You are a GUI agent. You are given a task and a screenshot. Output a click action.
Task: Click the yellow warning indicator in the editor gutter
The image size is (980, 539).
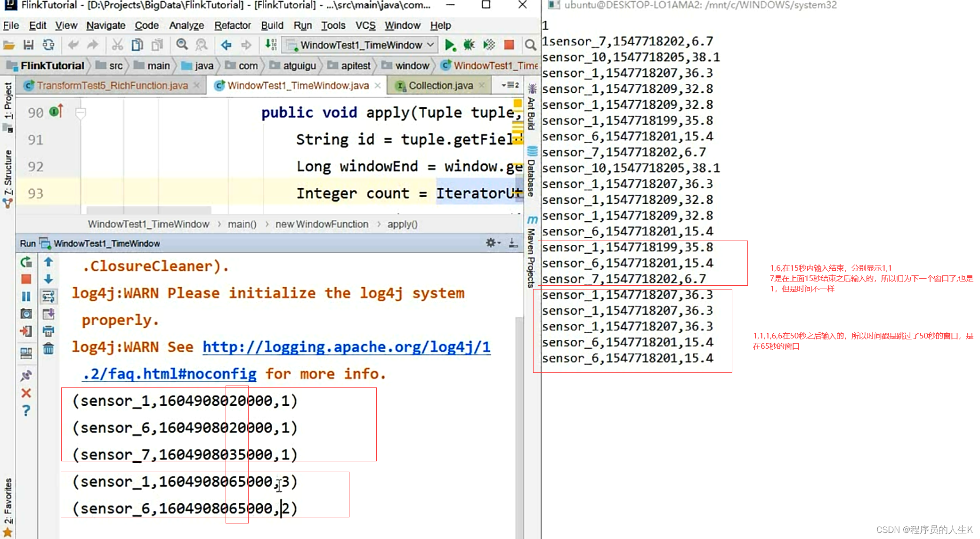click(x=518, y=103)
